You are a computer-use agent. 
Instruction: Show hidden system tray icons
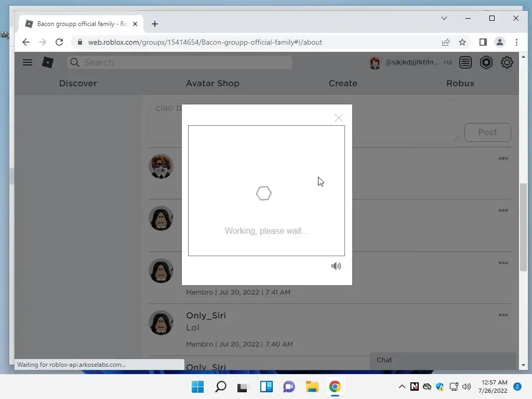[x=402, y=387]
